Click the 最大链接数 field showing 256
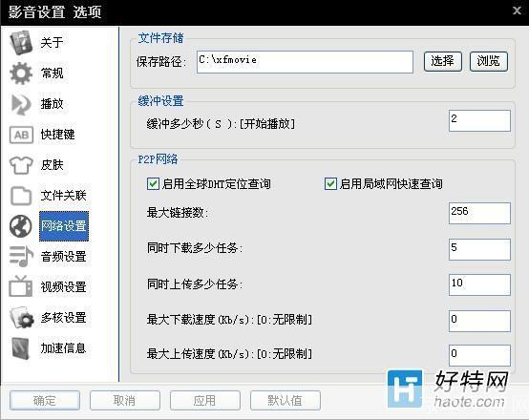 (479, 213)
